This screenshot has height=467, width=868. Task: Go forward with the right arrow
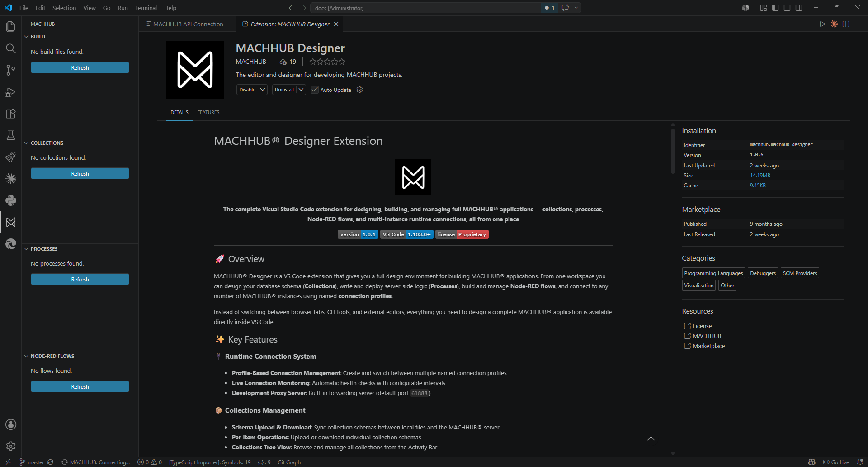click(303, 8)
